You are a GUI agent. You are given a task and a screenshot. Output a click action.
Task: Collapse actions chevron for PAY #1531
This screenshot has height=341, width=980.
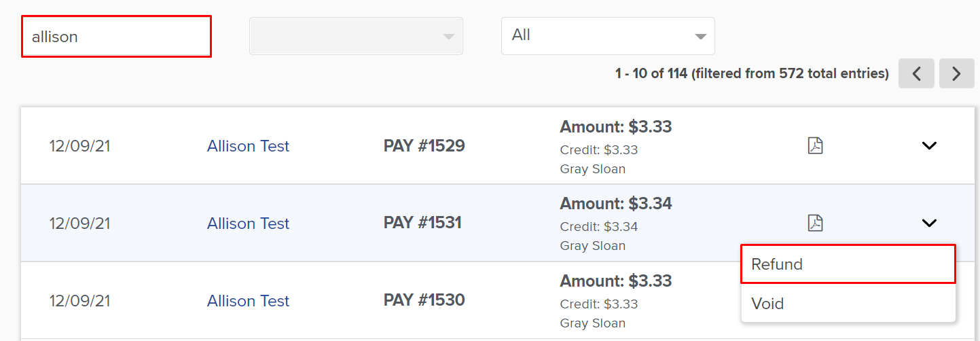929,223
